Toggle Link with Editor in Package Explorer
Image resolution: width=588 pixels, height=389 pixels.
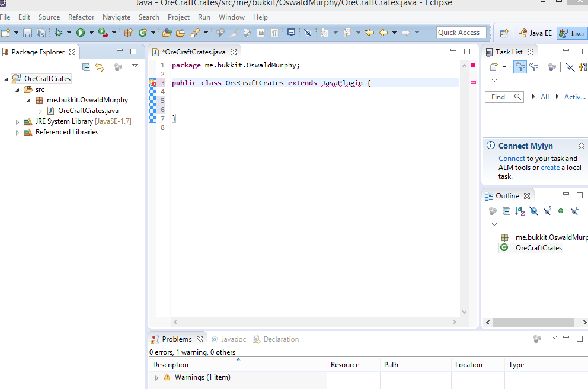pos(100,67)
